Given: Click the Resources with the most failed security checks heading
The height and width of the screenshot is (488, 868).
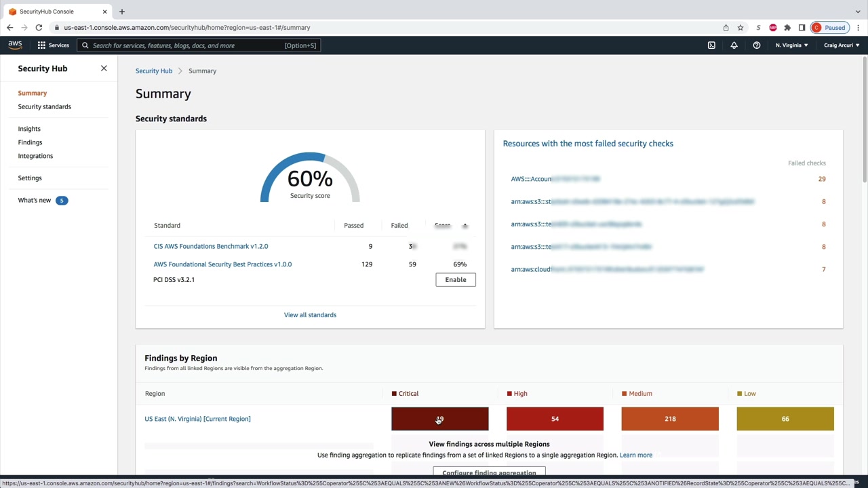Looking at the screenshot, I should point(588,144).
